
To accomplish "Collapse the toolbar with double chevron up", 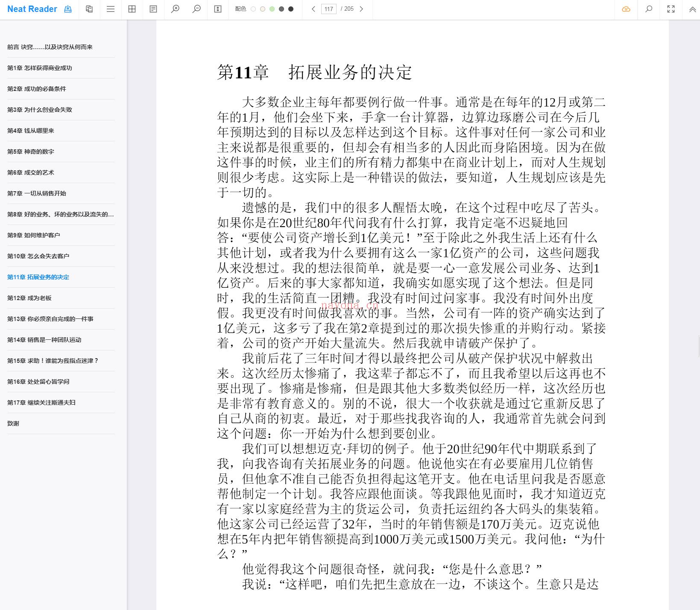I will [692, 9].
